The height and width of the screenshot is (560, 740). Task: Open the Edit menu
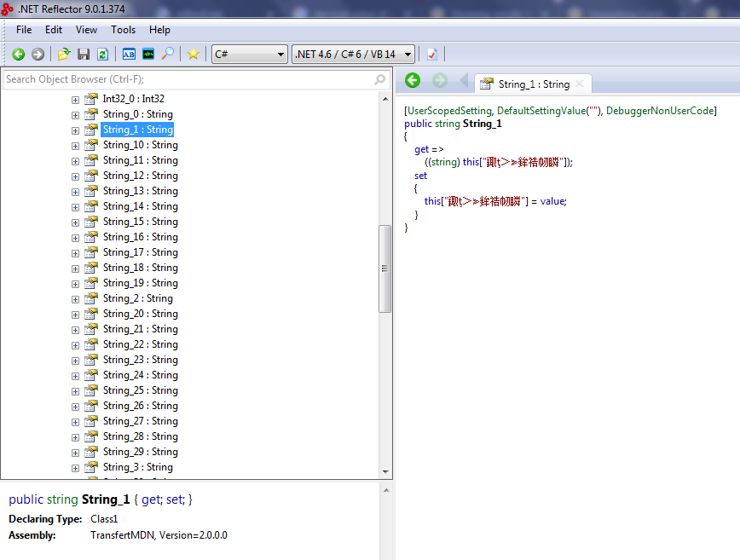pos(54,30)
